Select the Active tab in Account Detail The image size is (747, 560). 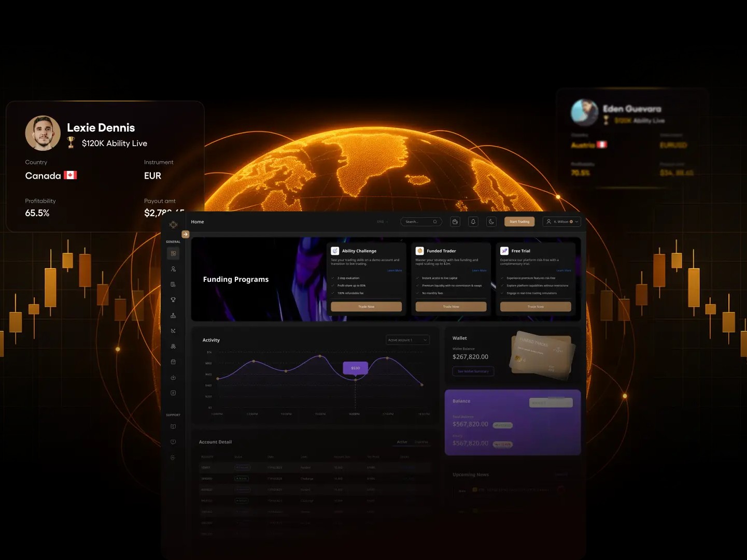pos(402,442)
